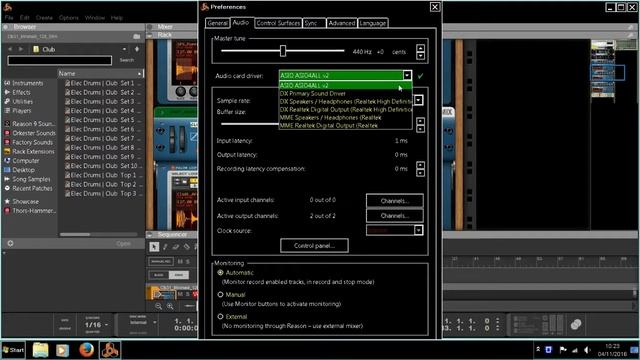
Task: Click Channels button for active input channels
Action: [x=394, y=200]
